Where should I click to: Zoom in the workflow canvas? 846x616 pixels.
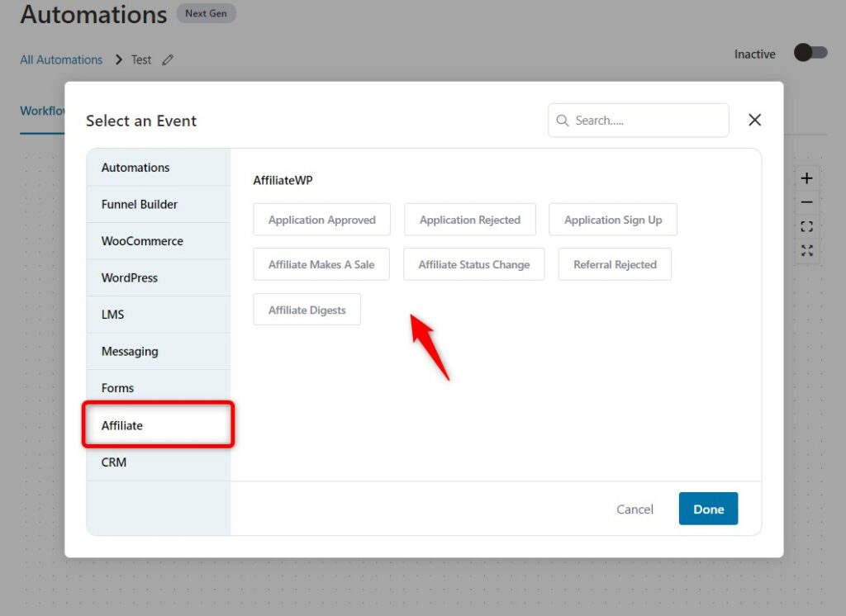click(806, 178)
